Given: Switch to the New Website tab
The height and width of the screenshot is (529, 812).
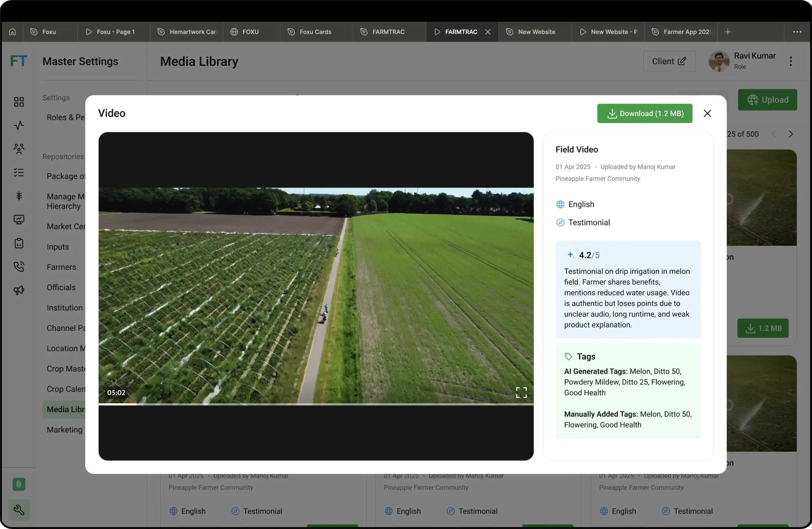Looking at the screenshot, I should coord(535,32).
